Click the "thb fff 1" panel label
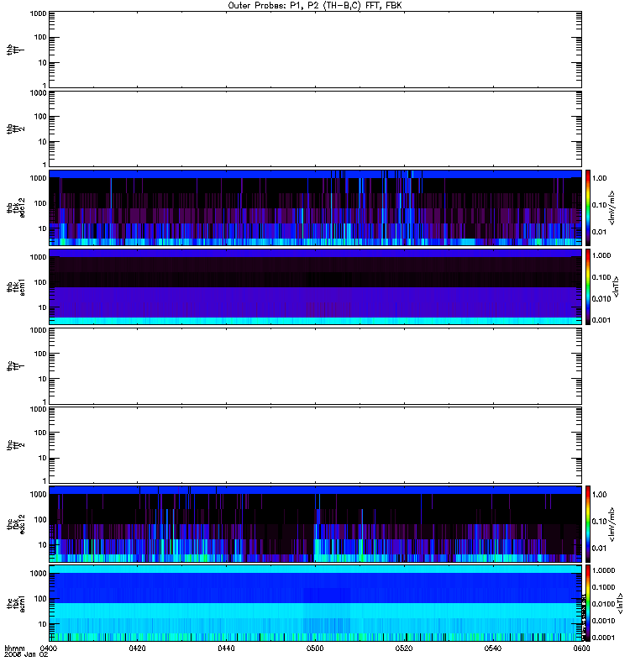The height and width of the screenshot is (672, 630). 15,50
